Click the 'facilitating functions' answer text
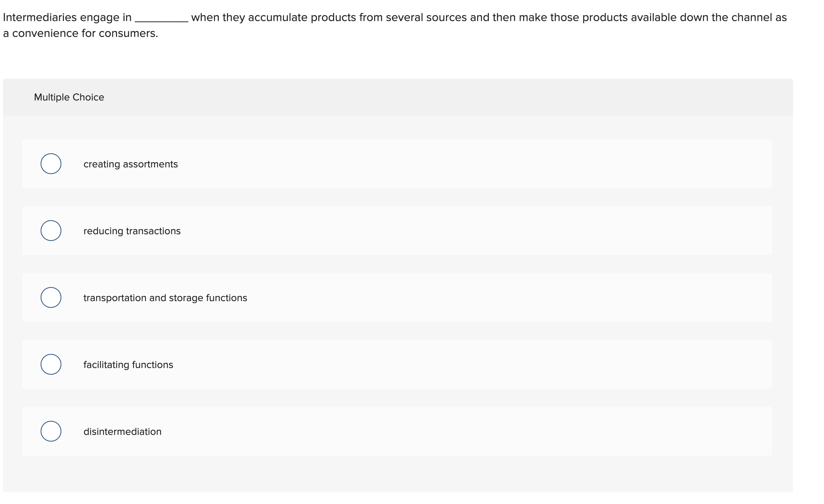Viewport: 824px width, 504px height. [x=128, y=365]
